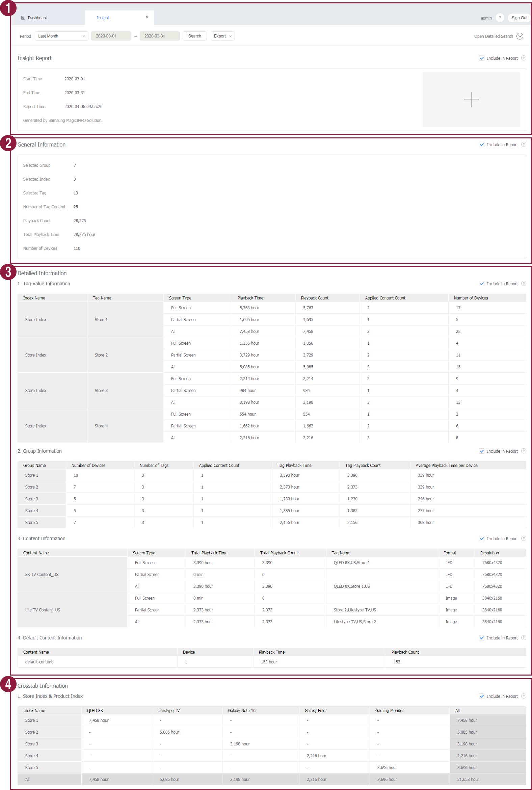Close the Insight tab with the X icon
The image size is (532, 790).
click(147, 17)
